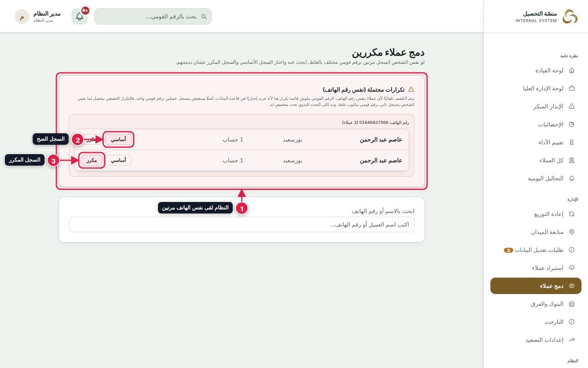This screenshot has height=368, width=588.
Task: Click the اكتب اسم العميل أو رقم الهاتف field
Action: pos(242,224)
